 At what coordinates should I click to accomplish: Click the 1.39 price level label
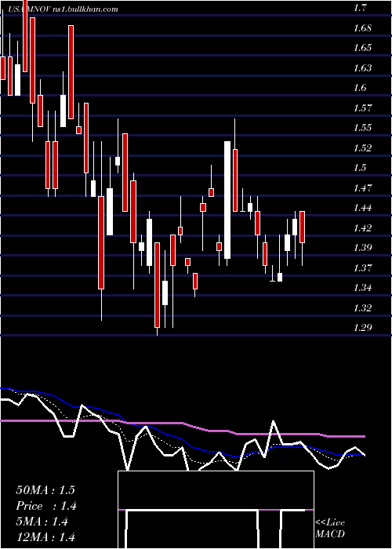[363, 249]
